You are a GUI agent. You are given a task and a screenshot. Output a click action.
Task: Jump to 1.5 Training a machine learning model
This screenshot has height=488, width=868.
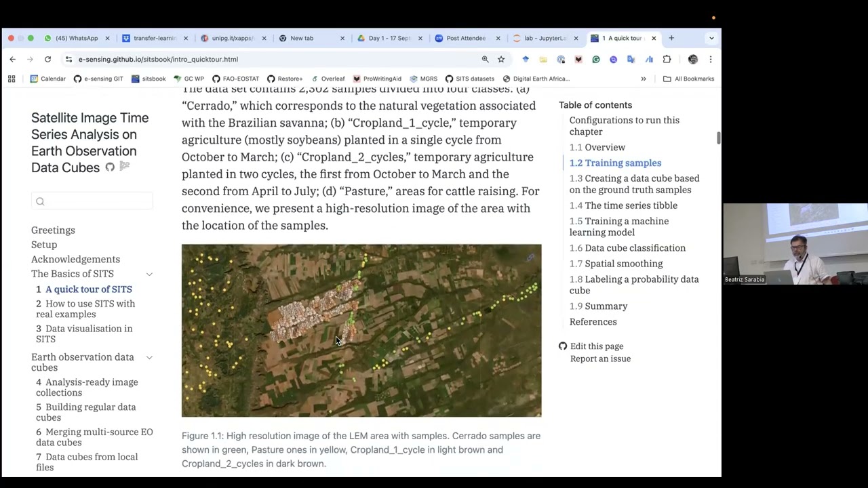619,227
